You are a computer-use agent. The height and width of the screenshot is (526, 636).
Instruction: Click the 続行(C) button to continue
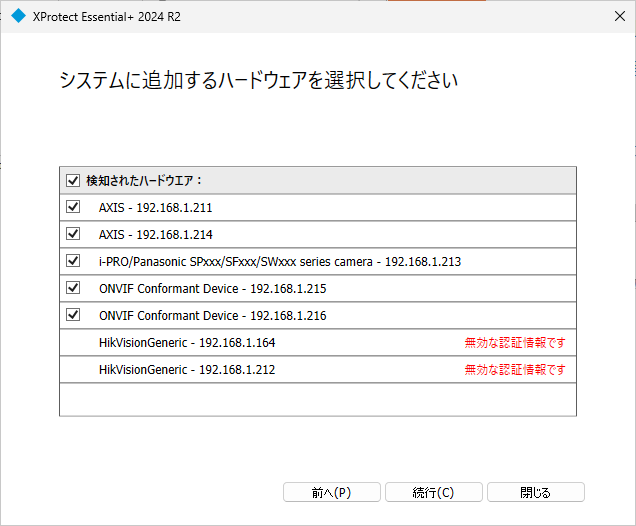433,492
